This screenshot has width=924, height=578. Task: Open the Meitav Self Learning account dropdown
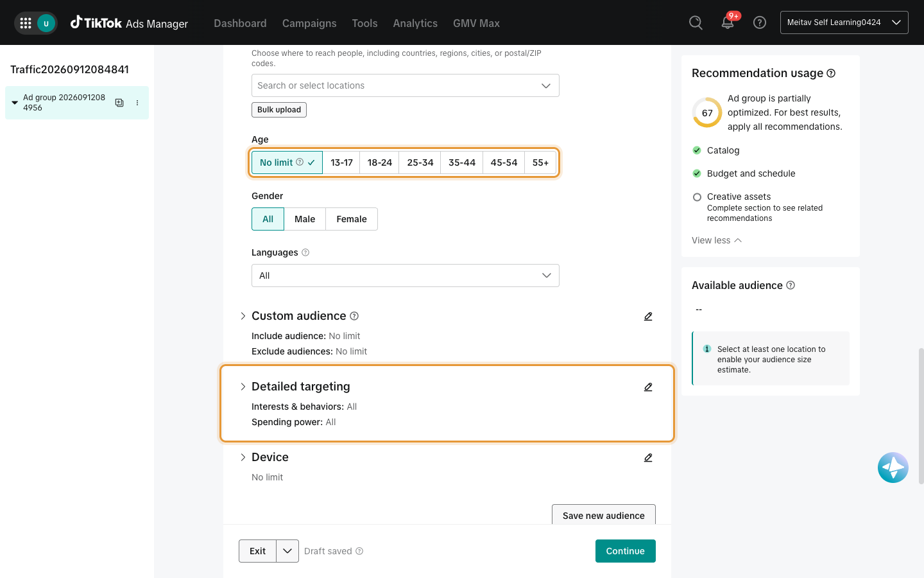(844, 22)
